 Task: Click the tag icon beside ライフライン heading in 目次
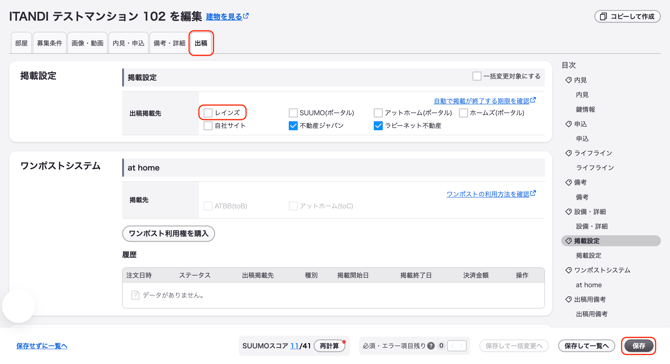tap(568, 153)
